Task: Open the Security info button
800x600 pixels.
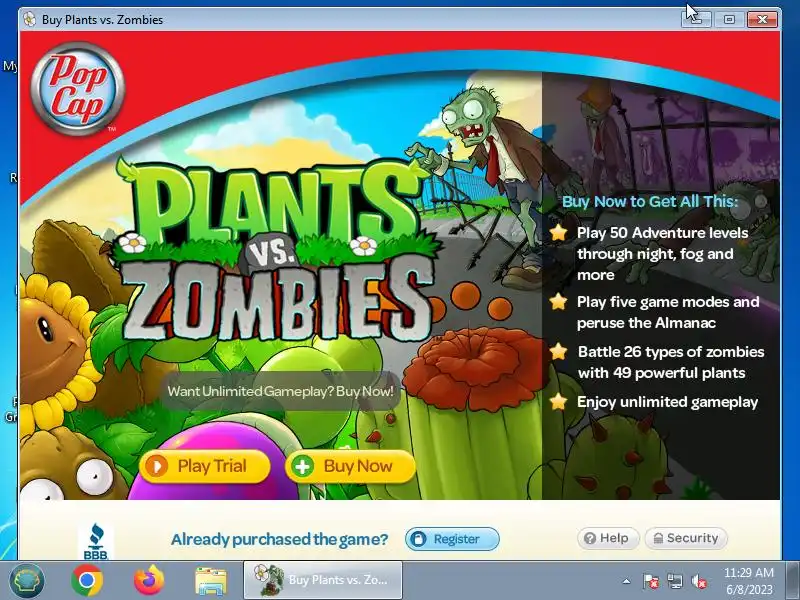Action: point(686,538)
